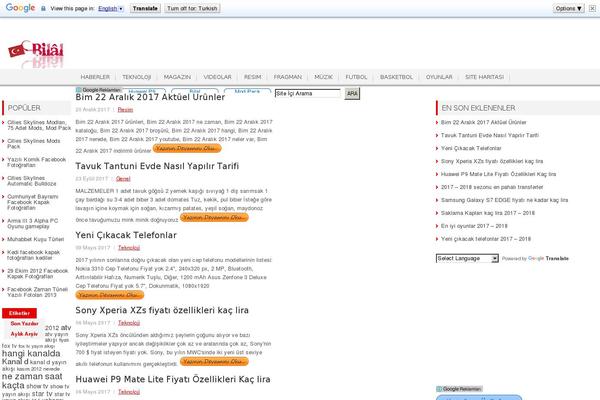Click the lock icon in translate bar

click(x=43, y=8)
